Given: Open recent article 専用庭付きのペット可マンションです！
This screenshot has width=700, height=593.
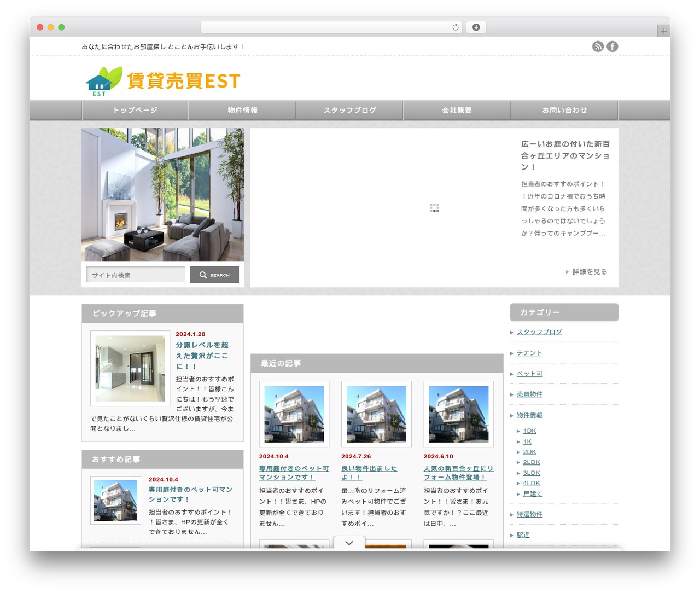Looking at the screenshot, I should click(x=294, y=473).
